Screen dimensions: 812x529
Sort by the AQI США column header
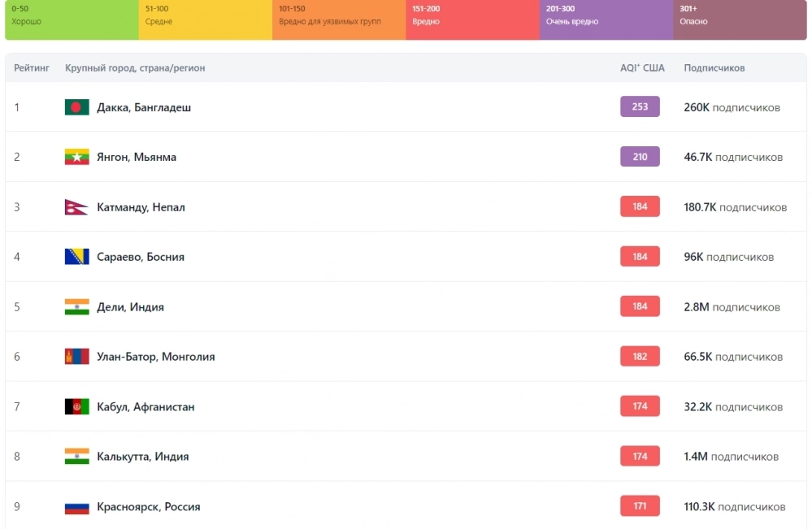point(642,67)
